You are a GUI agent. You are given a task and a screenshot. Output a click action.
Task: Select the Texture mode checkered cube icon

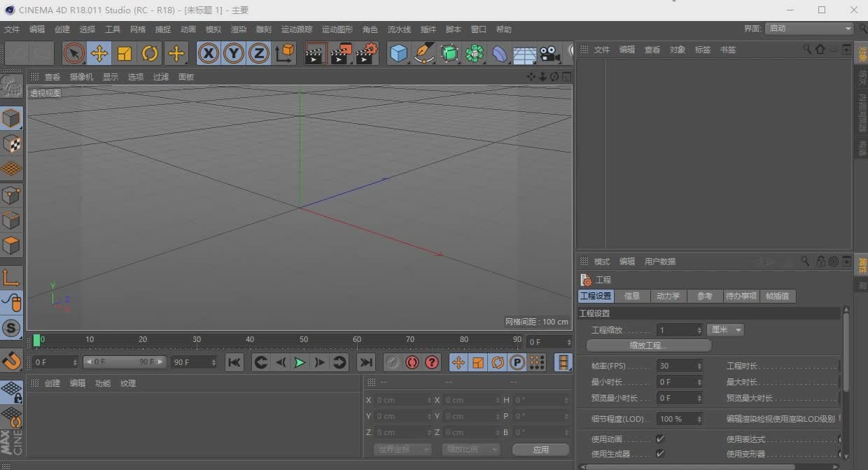[11, 144]
